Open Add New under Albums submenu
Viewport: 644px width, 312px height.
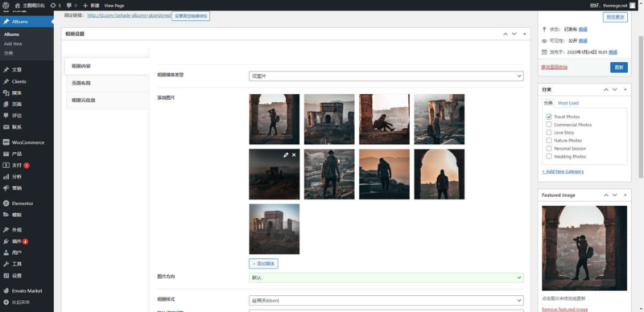(x=13, y=44)
